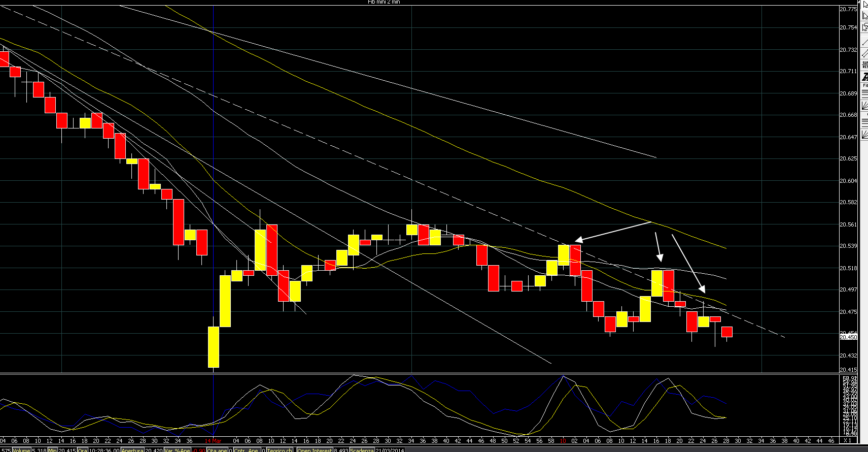Click the 20.775 price axis label
The image size is (868, 452).
(x=848, y=9)
